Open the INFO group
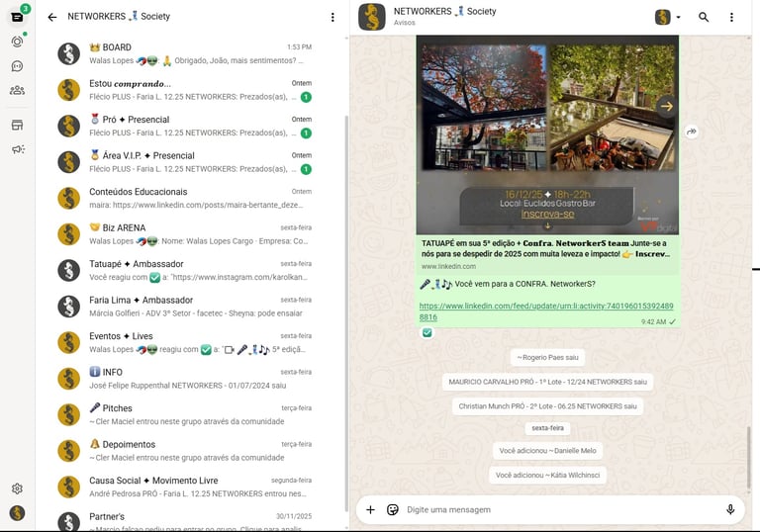 pos(190,379)
